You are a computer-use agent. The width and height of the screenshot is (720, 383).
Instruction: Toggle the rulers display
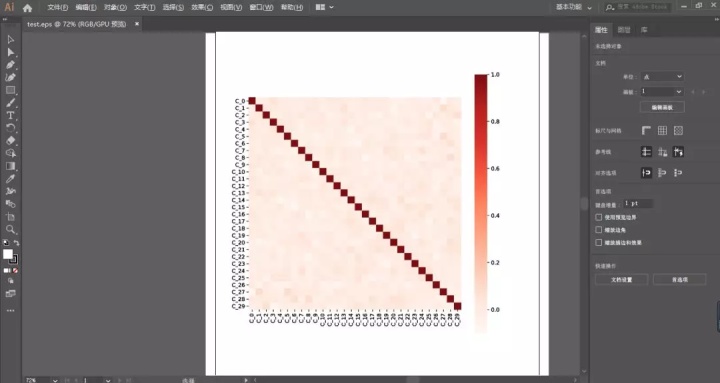tap(646, 130)
